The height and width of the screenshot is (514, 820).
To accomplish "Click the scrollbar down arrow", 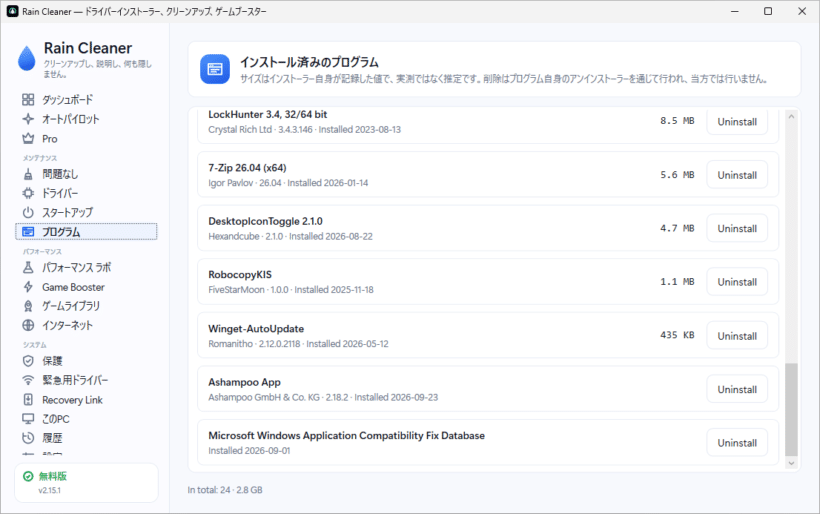I will (791, 463).
